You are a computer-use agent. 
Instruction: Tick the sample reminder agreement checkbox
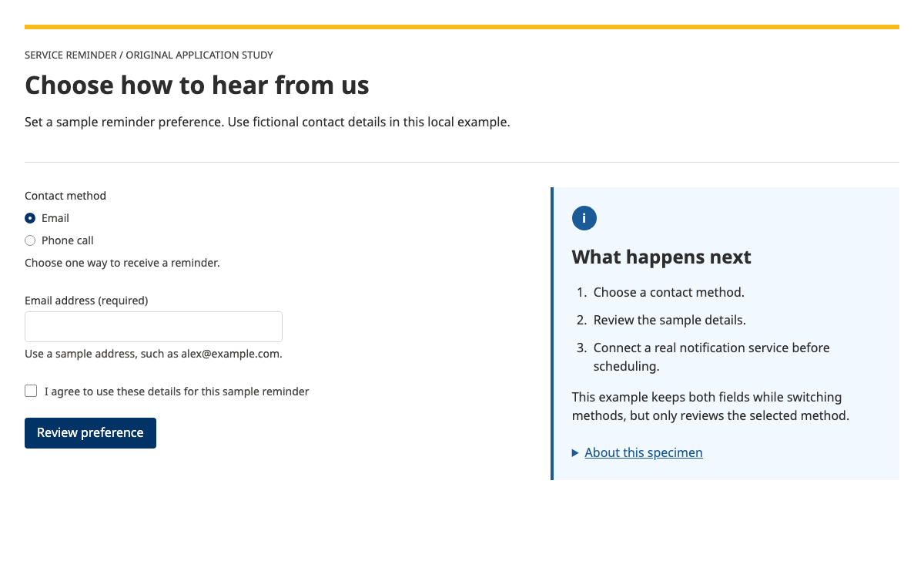coord(31,391)
